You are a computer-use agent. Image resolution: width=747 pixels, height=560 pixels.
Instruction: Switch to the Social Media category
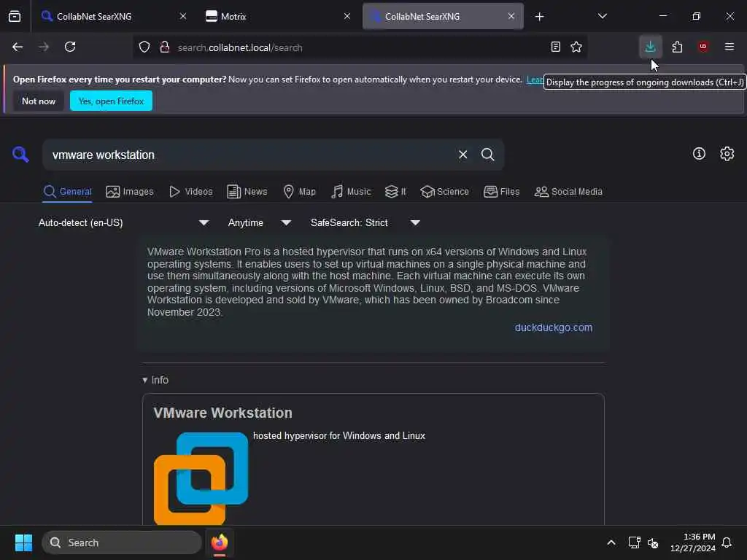(568, 192)
